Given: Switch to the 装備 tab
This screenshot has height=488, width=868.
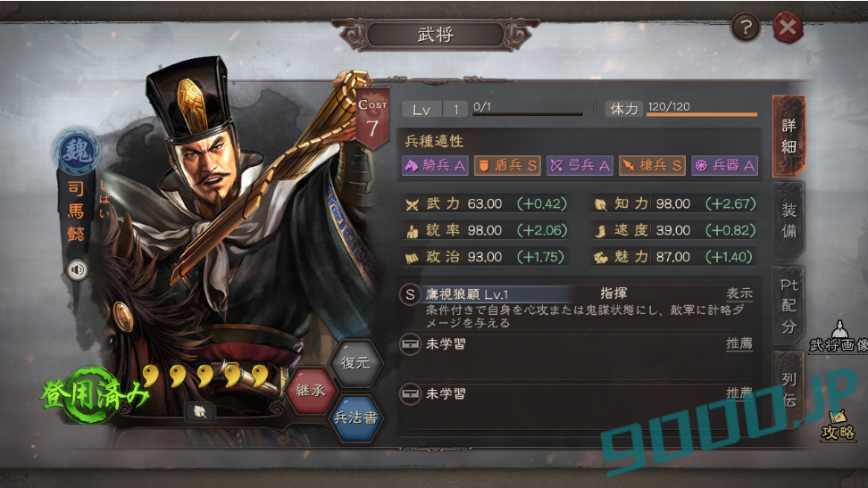Looking at the screenshot, I should [x=789, y=220].
